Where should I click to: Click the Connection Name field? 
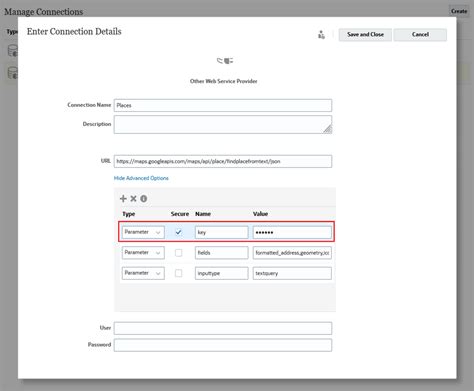point(223,105)
